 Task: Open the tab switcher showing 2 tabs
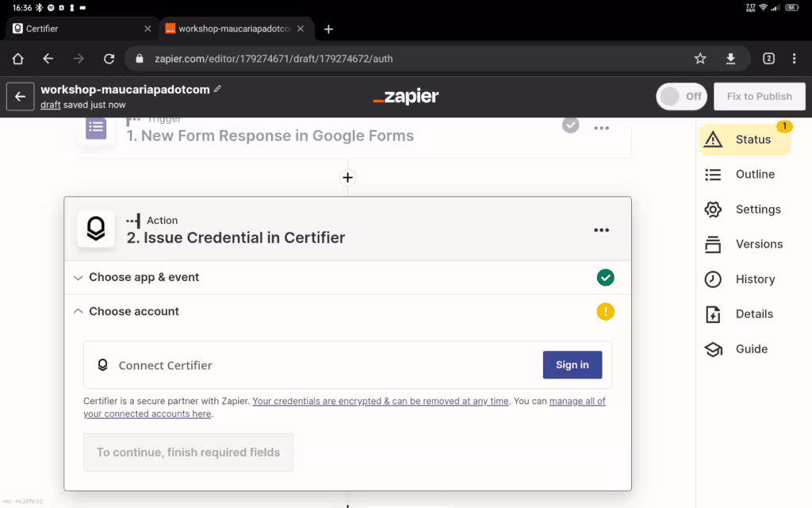768,59
